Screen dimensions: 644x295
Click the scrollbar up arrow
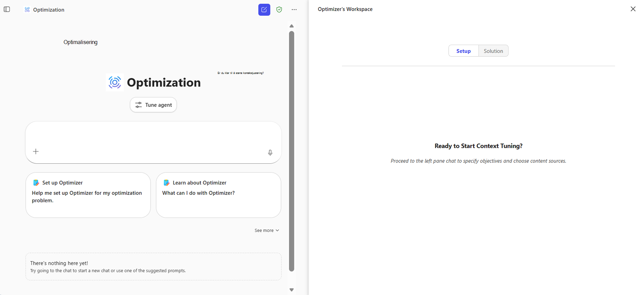tap(292, 26)
